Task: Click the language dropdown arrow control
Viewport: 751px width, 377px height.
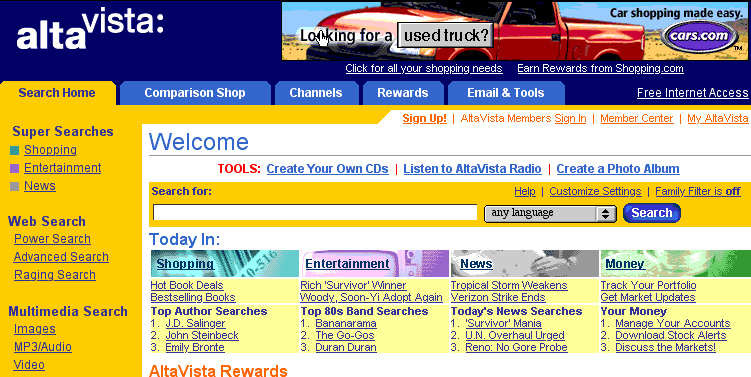Action: pos(606,214)
